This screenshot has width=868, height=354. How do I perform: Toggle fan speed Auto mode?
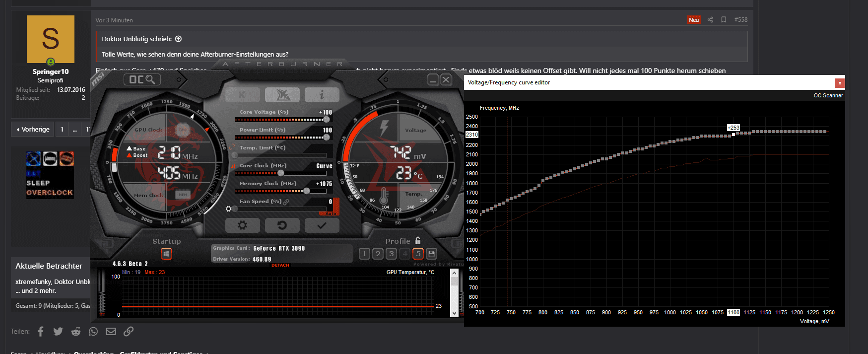[332, 213]
